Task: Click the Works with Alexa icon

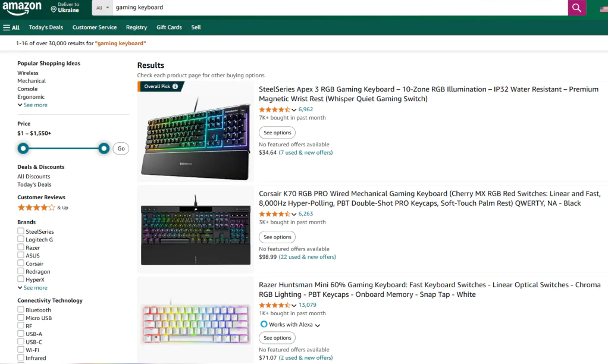Action: (x=264, y=325)
